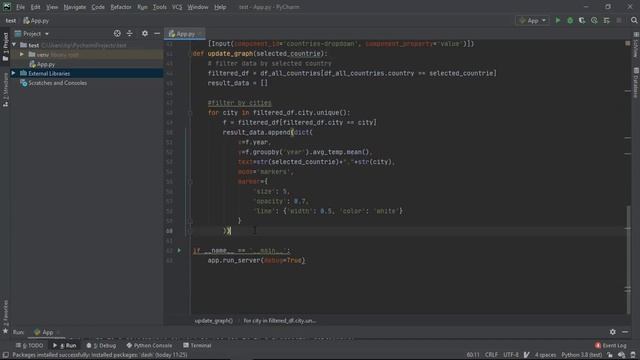
Task: Open the Database tool window stripe
Action: tap(636, 82)
